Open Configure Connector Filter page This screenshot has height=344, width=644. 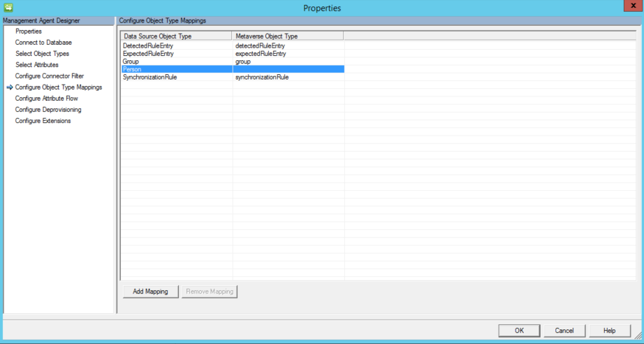50,76
